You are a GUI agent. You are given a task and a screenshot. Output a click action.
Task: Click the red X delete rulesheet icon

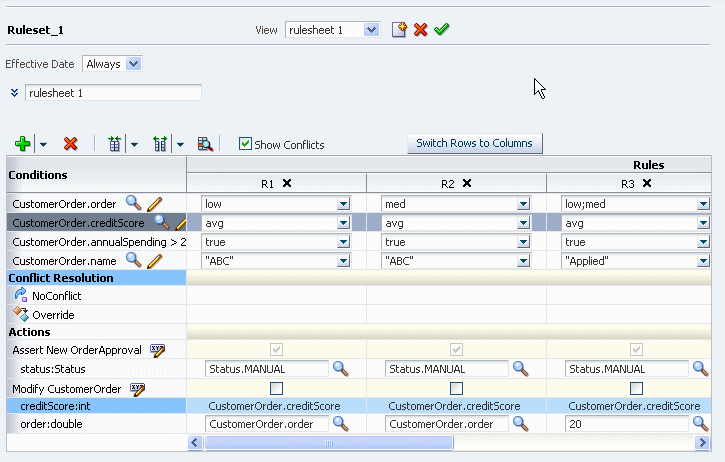pyautogui.click(x=420, y=30)
